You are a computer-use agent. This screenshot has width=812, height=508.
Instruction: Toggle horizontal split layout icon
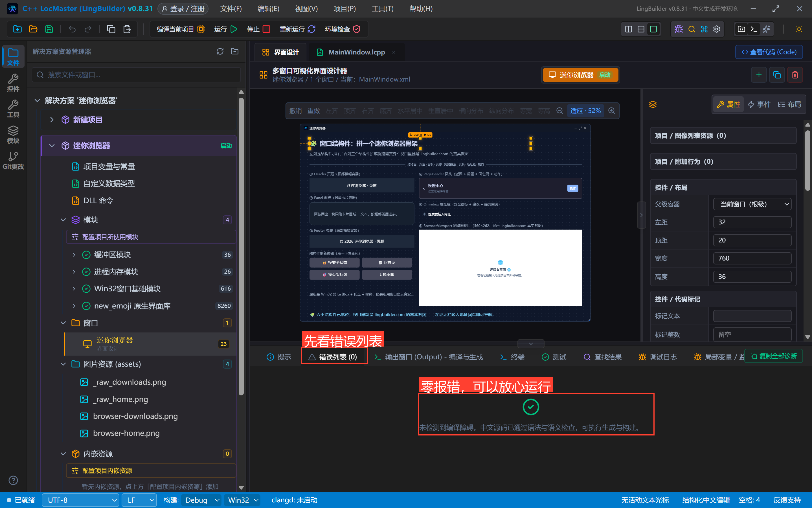[641, 29]
